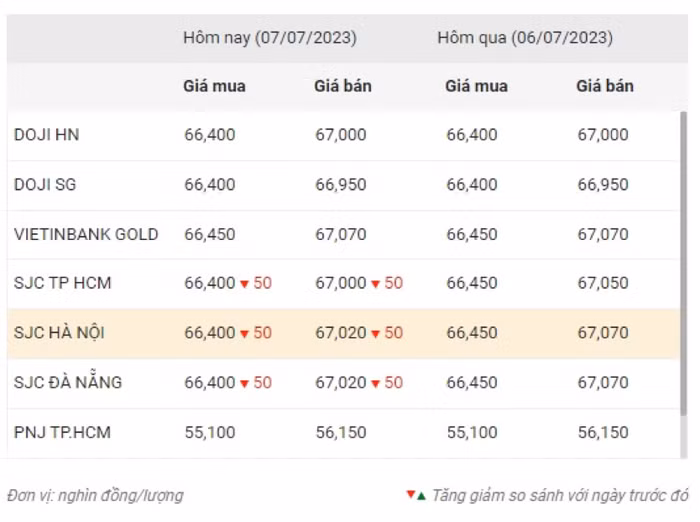Click the red down arrow beside SJC TP HCM sell price
Viewport: 700px width, 522px height.
376,284
